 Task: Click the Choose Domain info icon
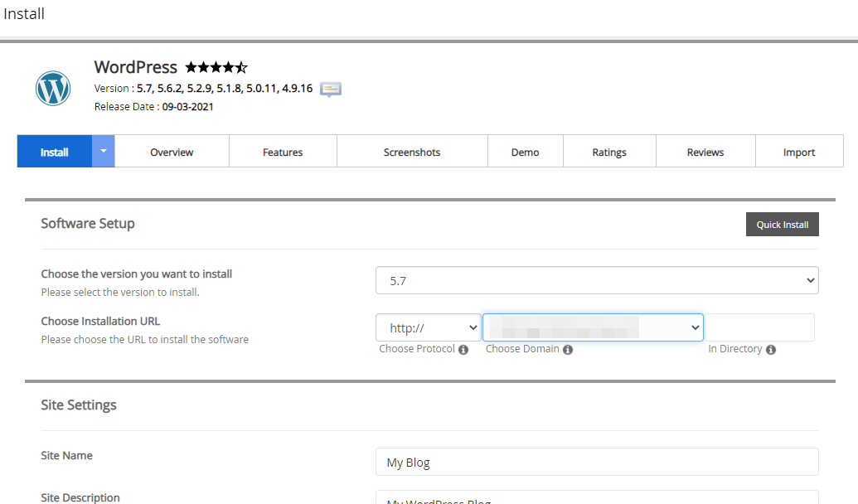coord(568,350)
